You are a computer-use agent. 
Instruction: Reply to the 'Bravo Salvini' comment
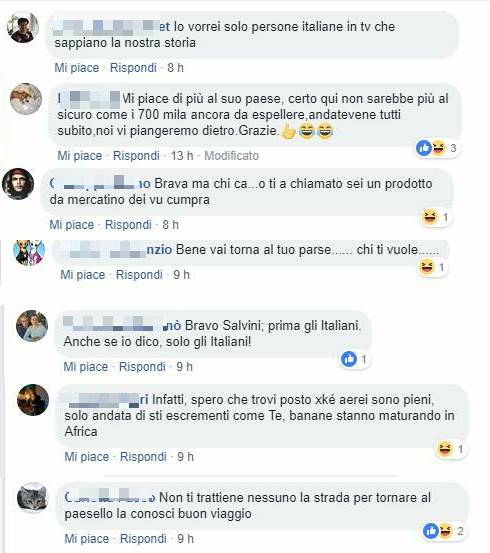142,366
